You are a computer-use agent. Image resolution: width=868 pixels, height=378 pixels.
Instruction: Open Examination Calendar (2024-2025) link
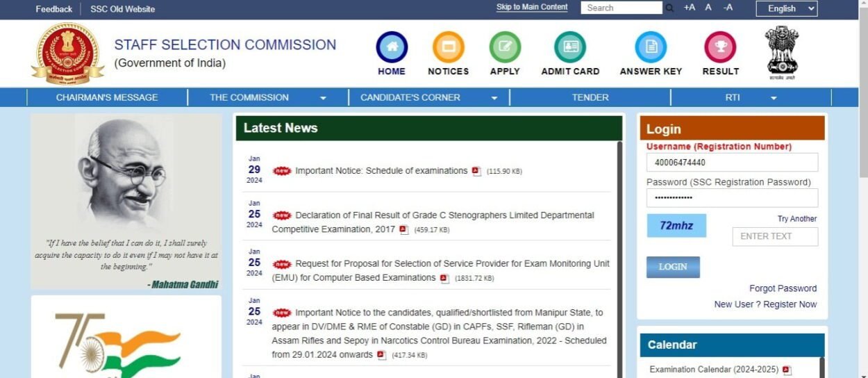coord(714,370)
